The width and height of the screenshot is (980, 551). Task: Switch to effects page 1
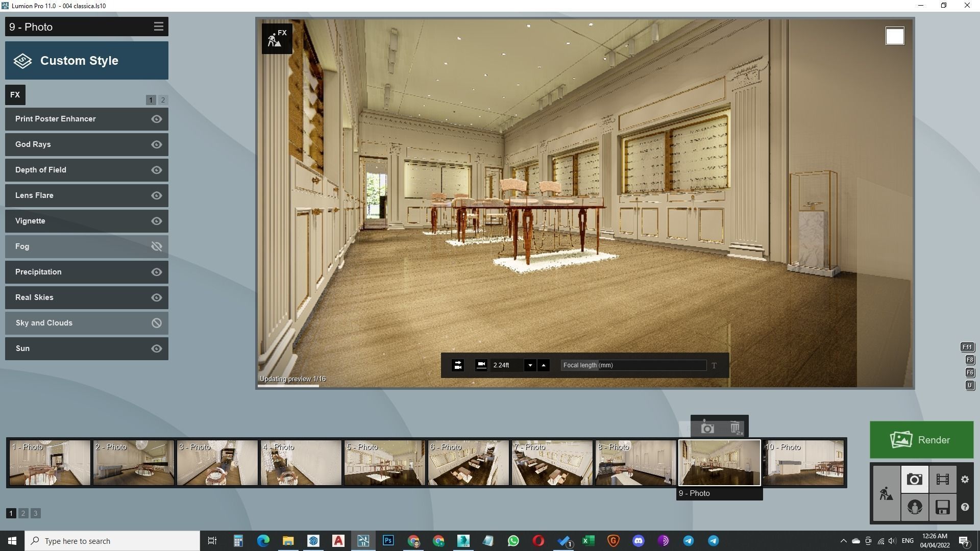(x=151, y=100)
